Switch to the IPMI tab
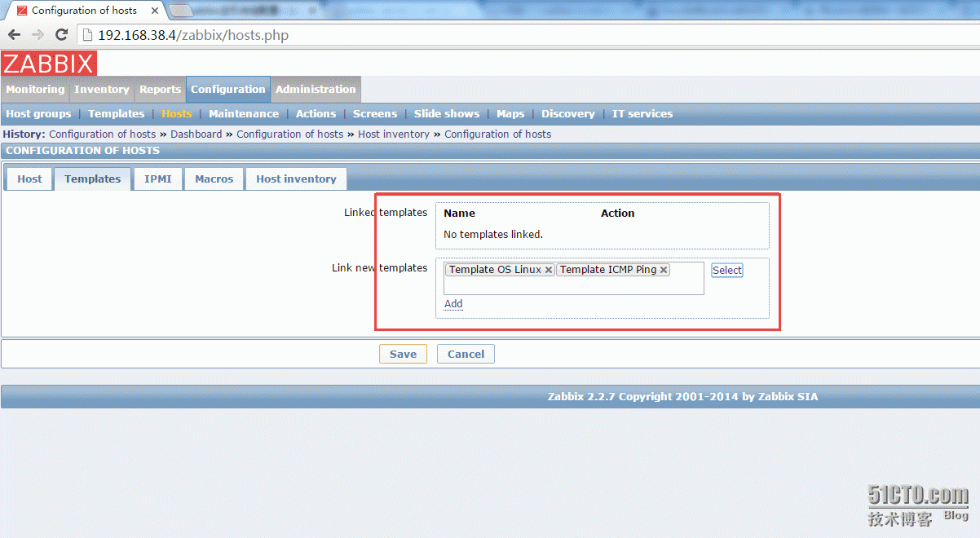This screenshot has width=980, height=538. point(158,179)
